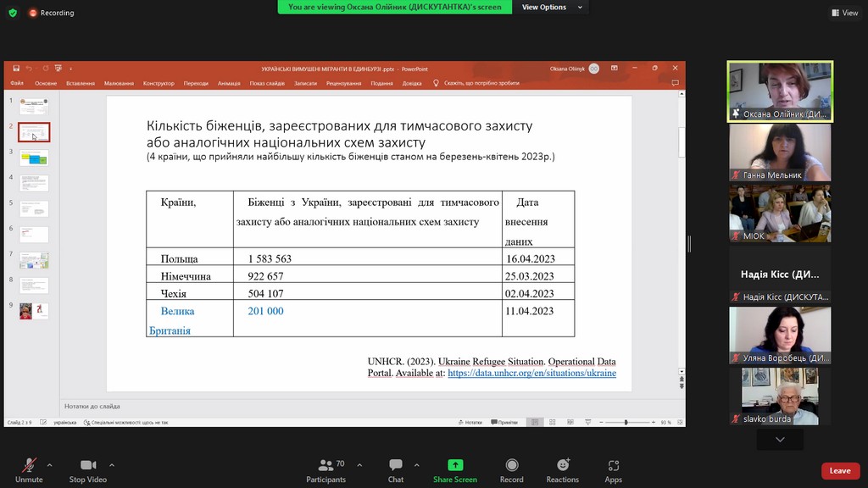Open the UNHCR data portal link

pyautogui.click(x=531, y=373)
